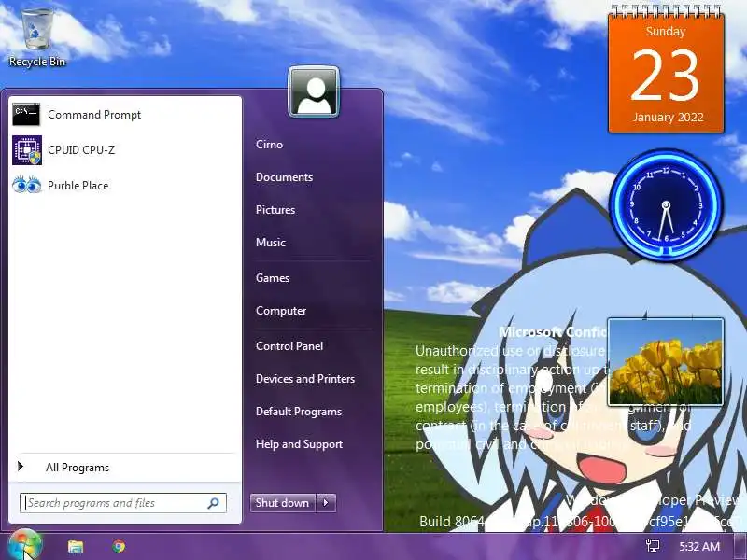Expand the Shut down options arrow
The image size is (747, 560).
coord(326,503)
